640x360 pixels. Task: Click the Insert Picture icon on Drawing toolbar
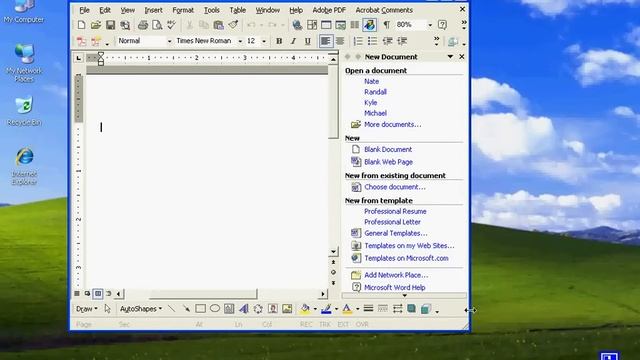click(287, 309)
